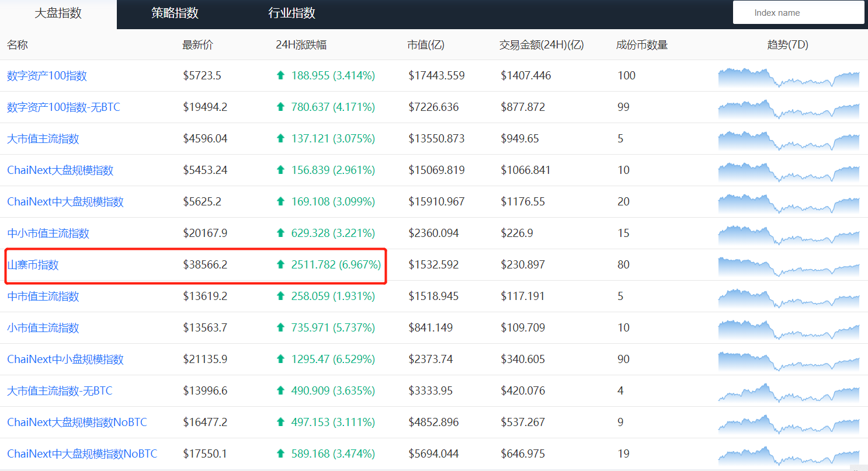Click the 山寨币指数 link

pos(33,265)
